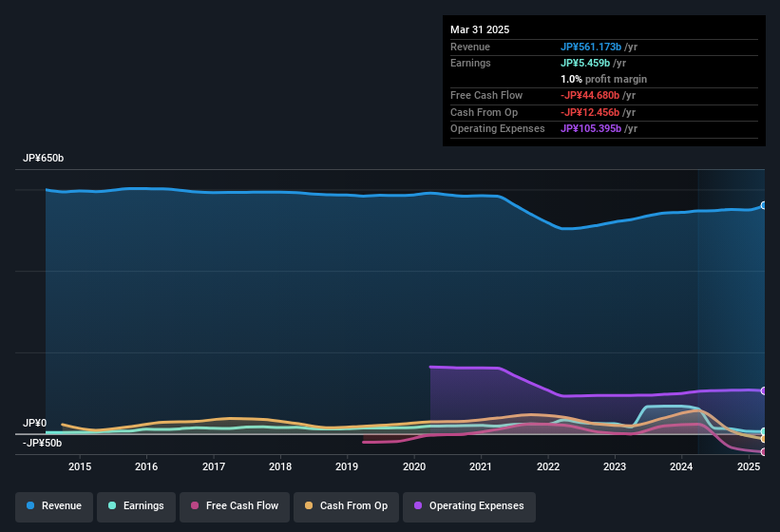780x532 pixels.
Task: Toggle the Free Cash Flow legend button
Action: pos(235,507)
